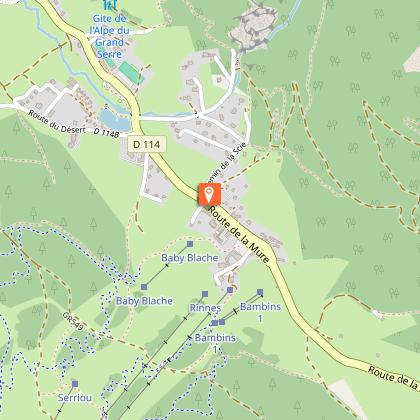Click the small blue lake near D 114

tap(115, 119)
